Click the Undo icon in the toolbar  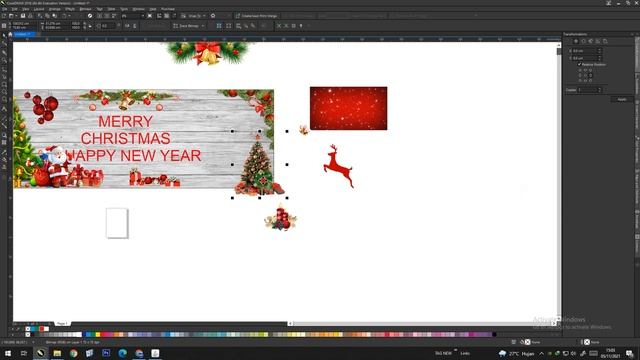point(64,16)
